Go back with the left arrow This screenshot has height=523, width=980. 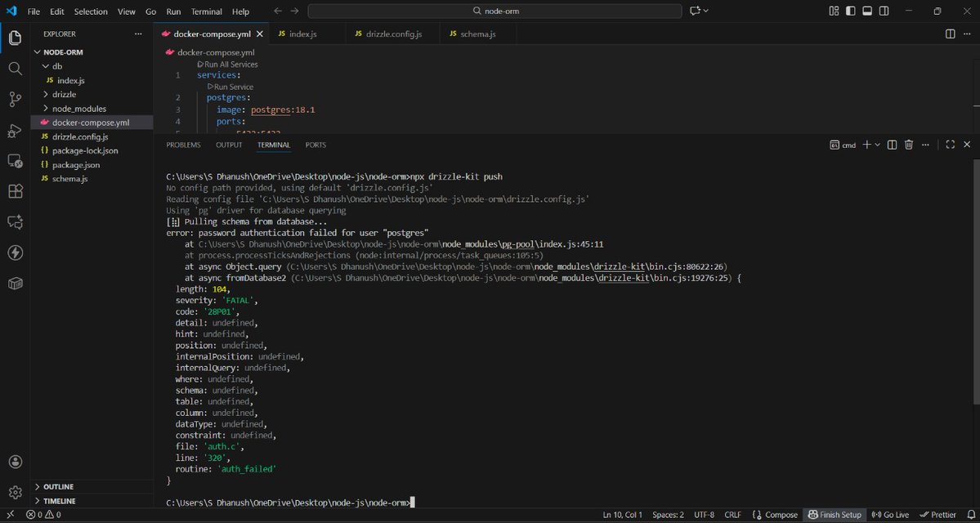point(278,11)
